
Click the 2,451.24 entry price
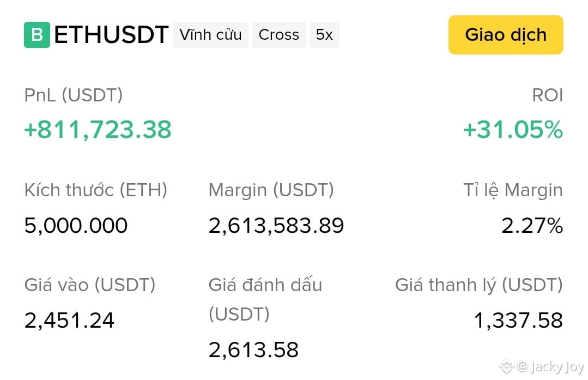pyautogui.click(x=69, y=321)
